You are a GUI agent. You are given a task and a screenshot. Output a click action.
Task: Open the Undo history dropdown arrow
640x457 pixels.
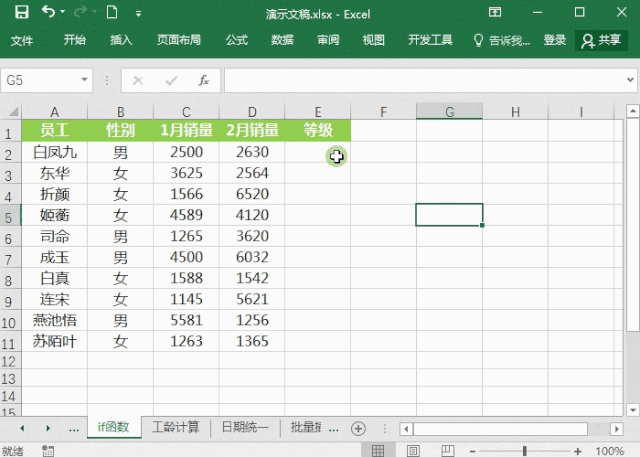[62, 12]
